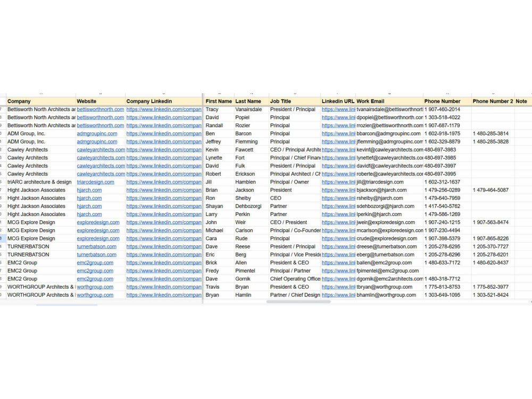Select the Barcon last name cell
The height and width of the screenshot is (399, 532).
pyautogui.click(x=252, y=134)
